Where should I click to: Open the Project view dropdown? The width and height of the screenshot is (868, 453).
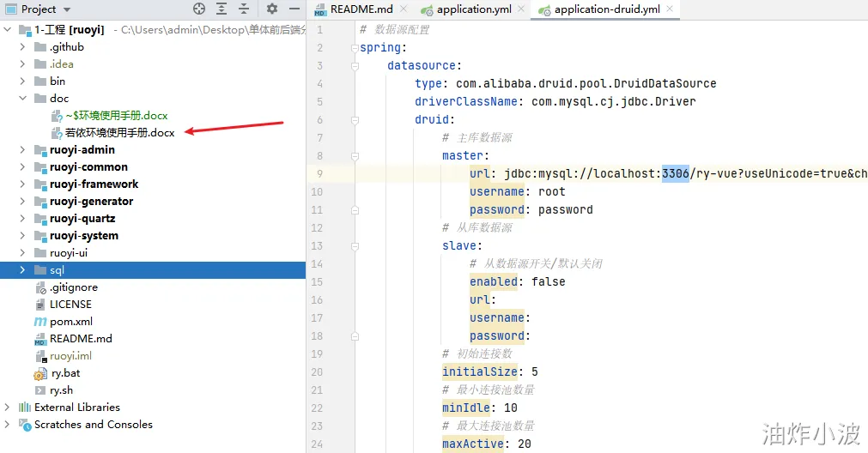tap(67, 9)
